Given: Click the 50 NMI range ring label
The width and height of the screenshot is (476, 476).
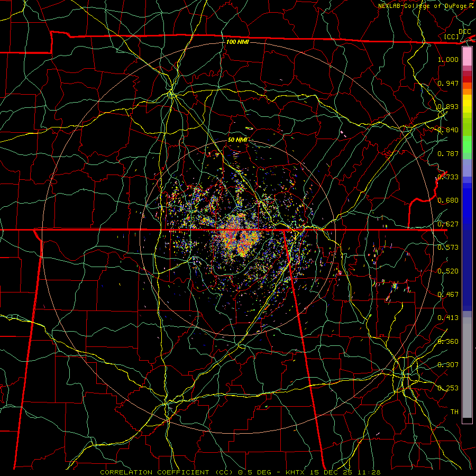Looking at the screenshot, I should point(237,140).
